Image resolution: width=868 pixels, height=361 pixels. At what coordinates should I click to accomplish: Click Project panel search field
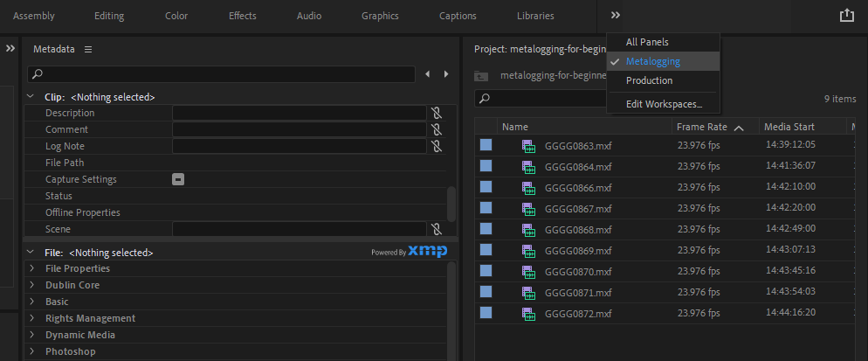(x=541, y=99)
